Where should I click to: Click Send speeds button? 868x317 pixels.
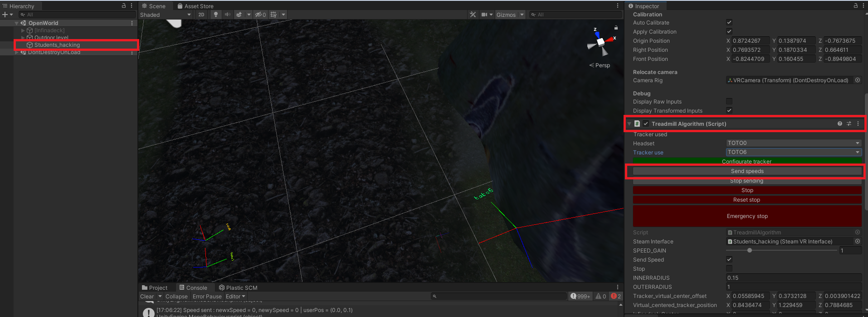pos(747,171)
